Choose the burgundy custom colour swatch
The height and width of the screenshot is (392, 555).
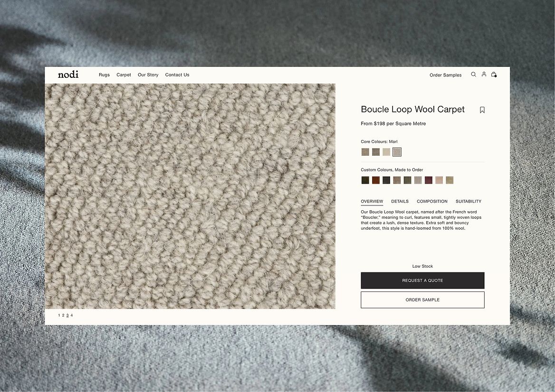pos(428,180)
